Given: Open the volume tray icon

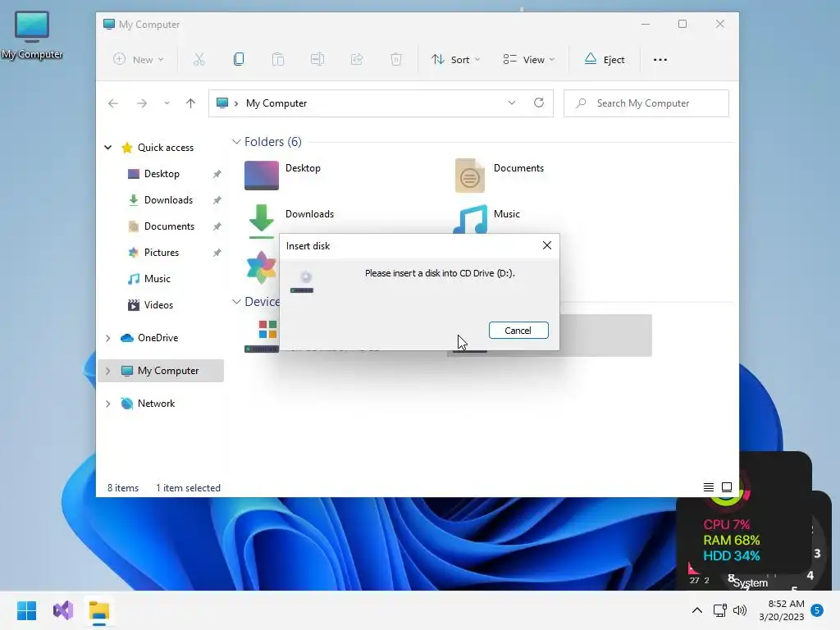Looking at the screenshot, I should [740, 610].
